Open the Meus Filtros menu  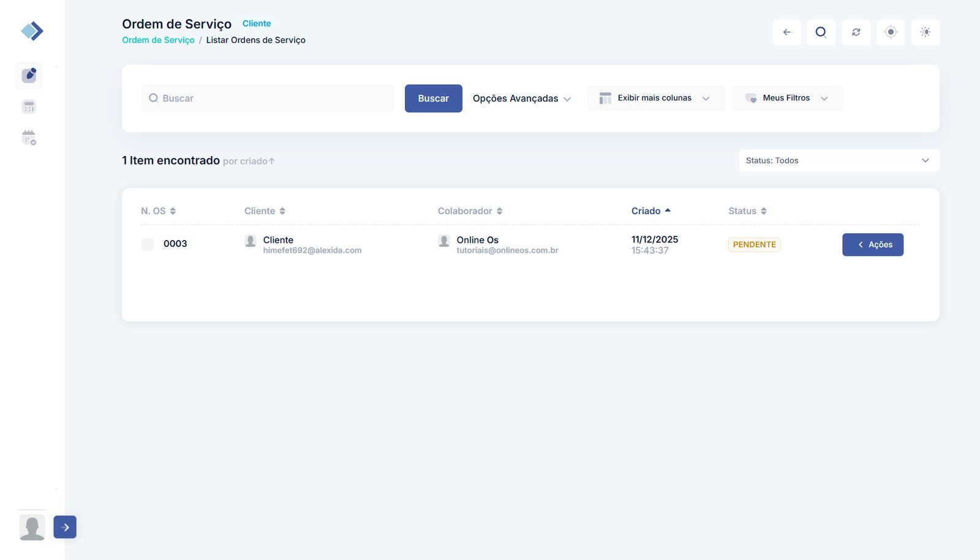pyautogui.click(x=787, y=99)
